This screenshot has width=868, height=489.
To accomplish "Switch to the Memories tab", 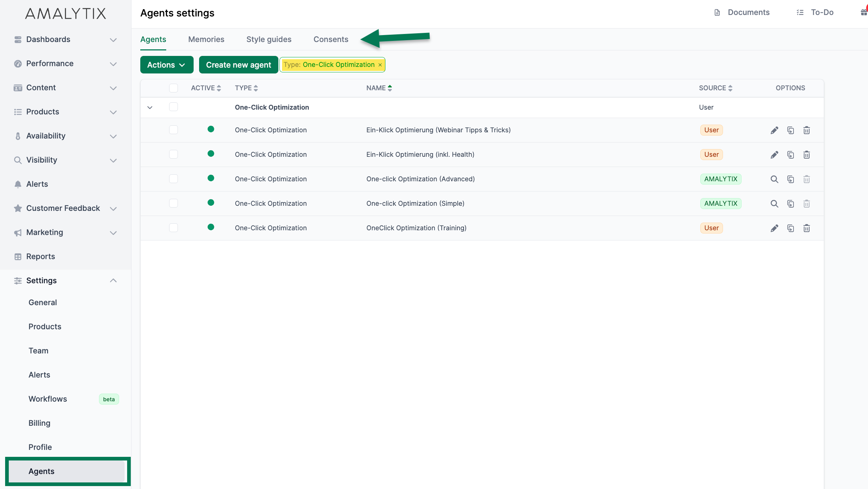I will tap(206, 39).
